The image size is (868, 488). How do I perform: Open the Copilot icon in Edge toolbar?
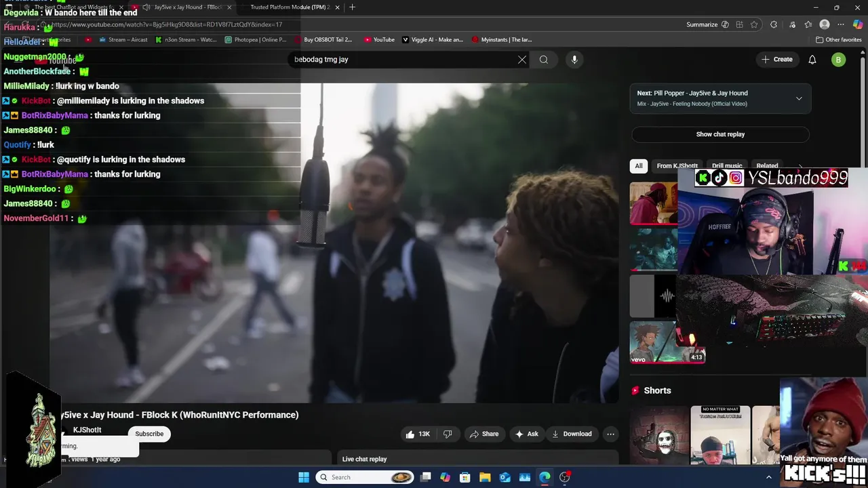pyautogui.click(x=858, y=24)
